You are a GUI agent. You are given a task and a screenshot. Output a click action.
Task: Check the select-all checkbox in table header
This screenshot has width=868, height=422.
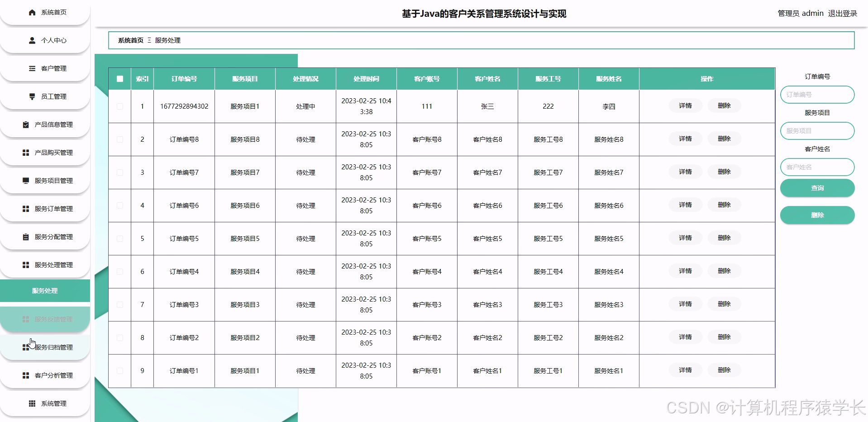click(x=120, y=79)
